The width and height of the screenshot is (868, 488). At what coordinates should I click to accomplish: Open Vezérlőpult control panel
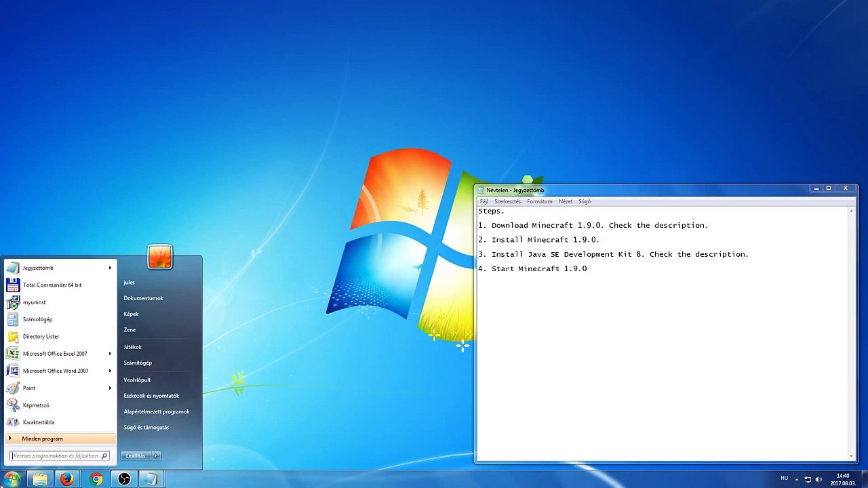pyautogui.click(x=137, y=380)
